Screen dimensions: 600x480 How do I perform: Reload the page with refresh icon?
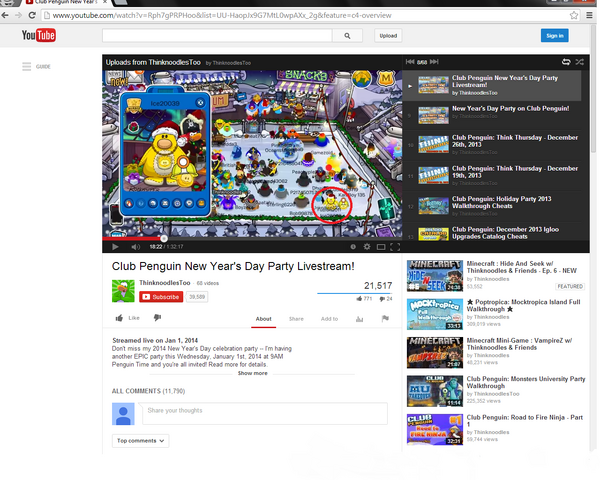[x=32, y=15]
